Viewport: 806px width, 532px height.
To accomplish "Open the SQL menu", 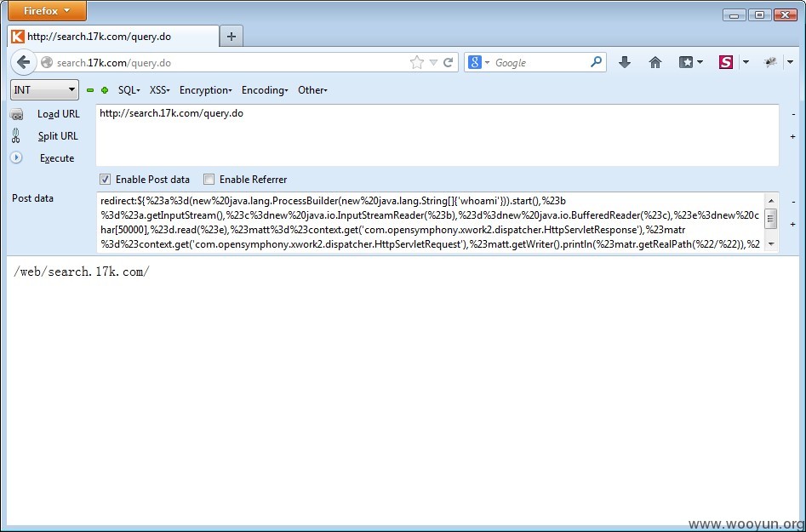I will click(x=129, y=90).
